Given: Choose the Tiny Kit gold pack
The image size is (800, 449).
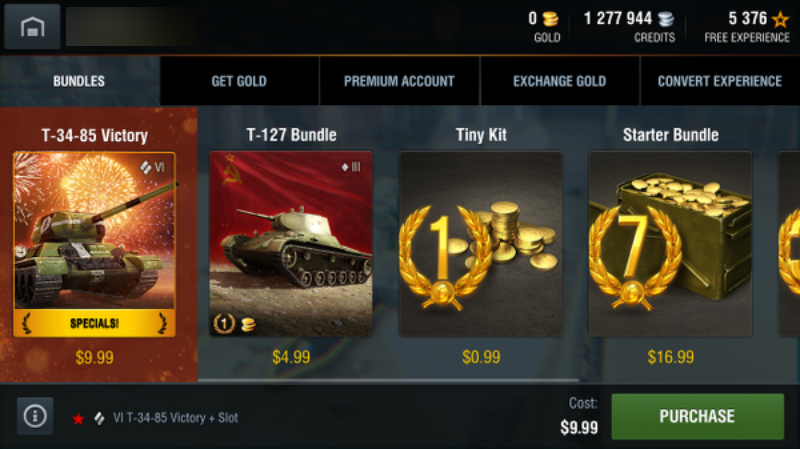Looking at the screenshot, I should pos(481,244).
